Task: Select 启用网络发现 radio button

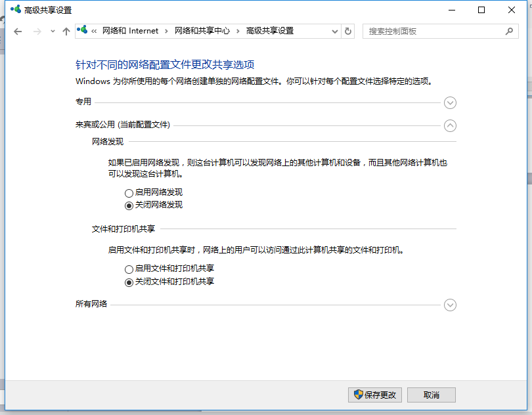Action: [x=129, y=193]
